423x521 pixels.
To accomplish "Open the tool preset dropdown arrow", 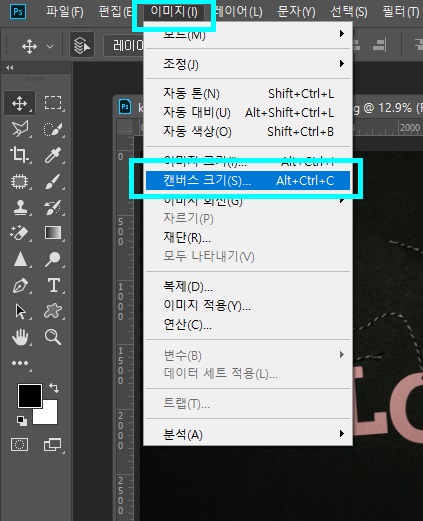I will 50,46.
